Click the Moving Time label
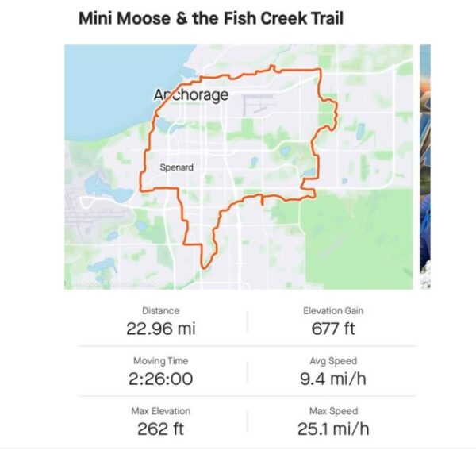476x450 pixels. tap(160, 361)
